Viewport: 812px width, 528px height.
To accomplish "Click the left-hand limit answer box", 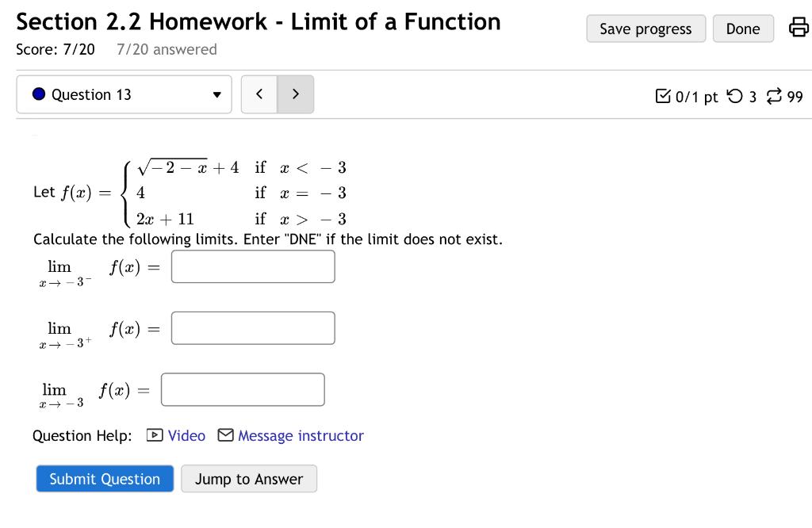I will 253,266.
